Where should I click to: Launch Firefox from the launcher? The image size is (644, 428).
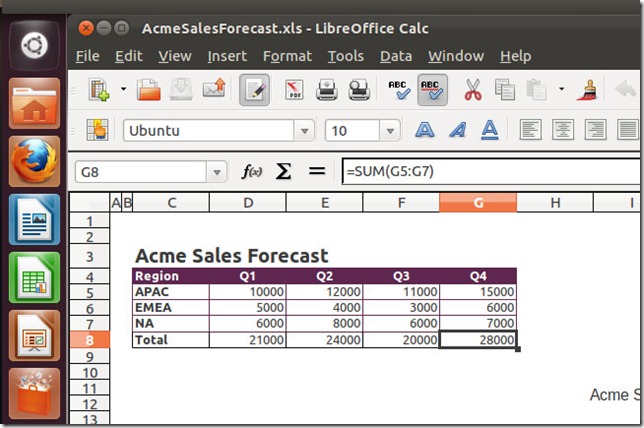tap(34, 161)
